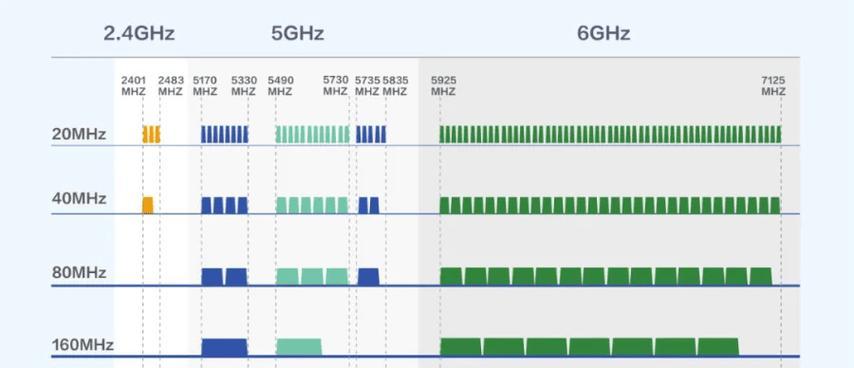Select the 5735 MHZ frequency label
Image resolution: width=854 pixels, height=368 pixels.
(367, 86)
